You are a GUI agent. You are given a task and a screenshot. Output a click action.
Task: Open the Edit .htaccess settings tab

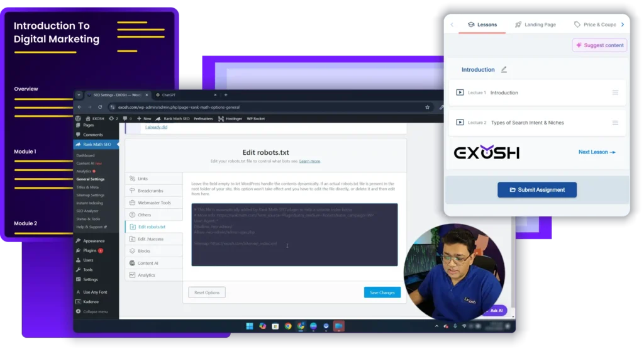click(154, 239)
